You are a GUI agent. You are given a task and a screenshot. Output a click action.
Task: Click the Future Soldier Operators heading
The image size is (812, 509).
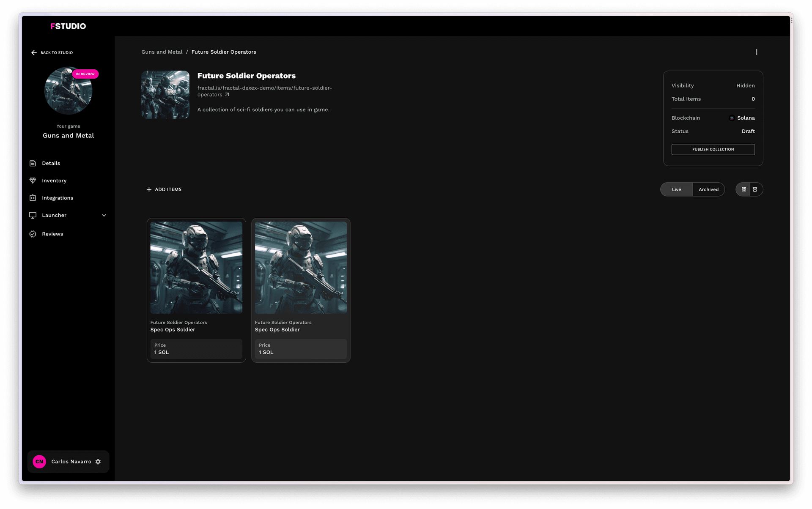tap(247, 76)
